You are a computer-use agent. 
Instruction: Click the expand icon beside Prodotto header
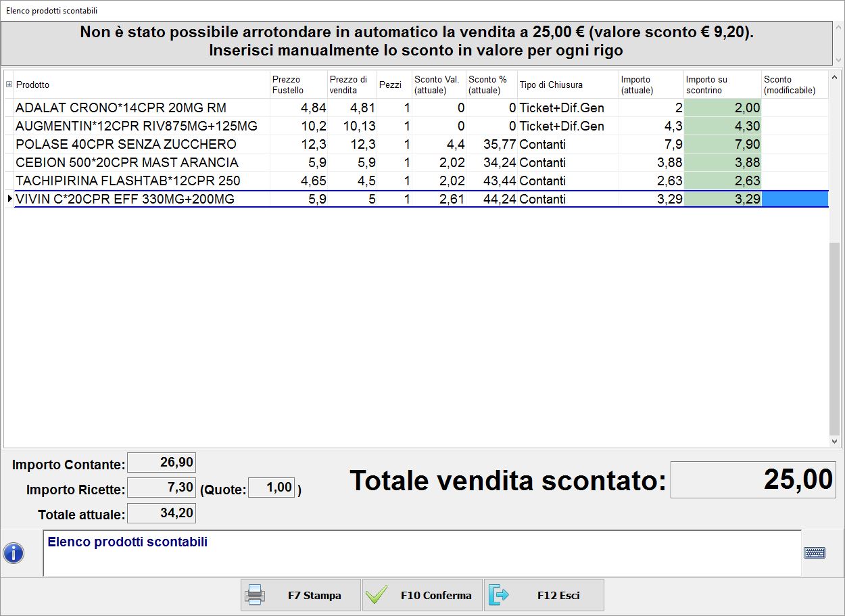point(9,85)
